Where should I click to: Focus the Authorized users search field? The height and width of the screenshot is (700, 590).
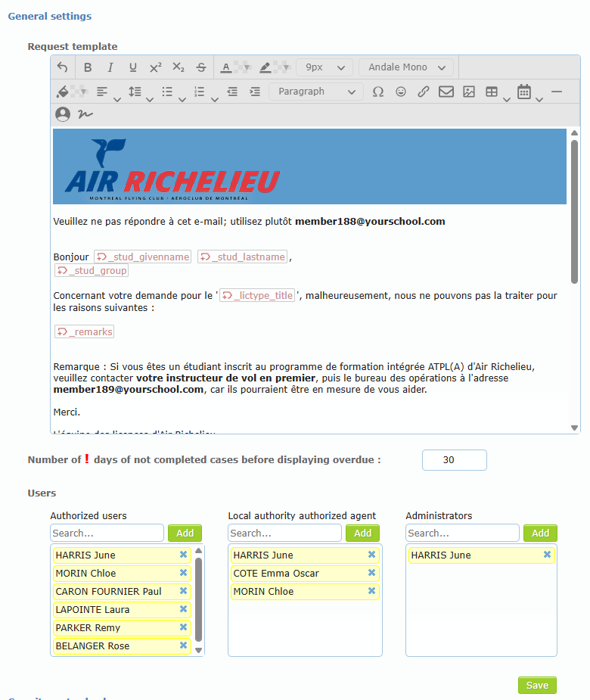click(x=107, y=533)
